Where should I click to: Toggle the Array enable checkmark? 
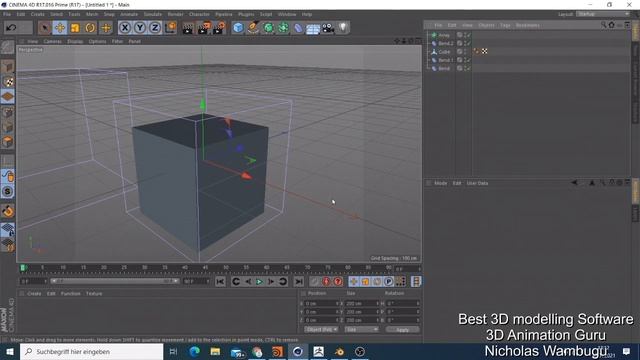click(x=469, y=35)
